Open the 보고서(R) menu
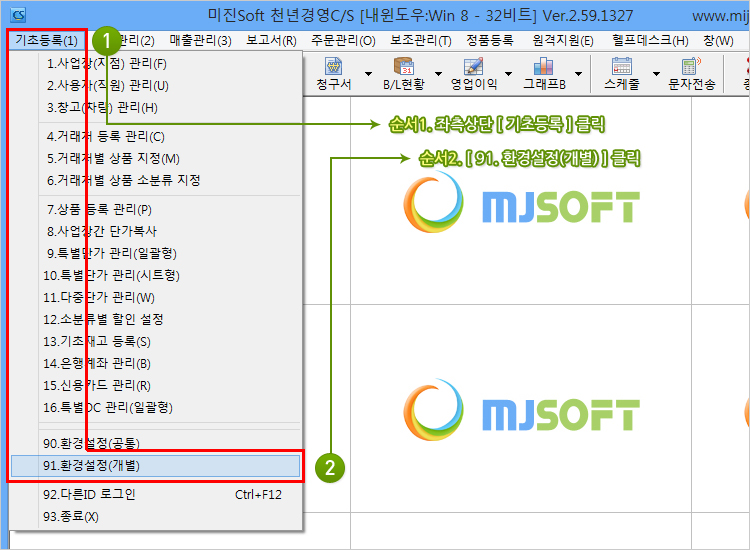Image resolution: width=750 pixels, height=550 pixels. coord(271,41)
